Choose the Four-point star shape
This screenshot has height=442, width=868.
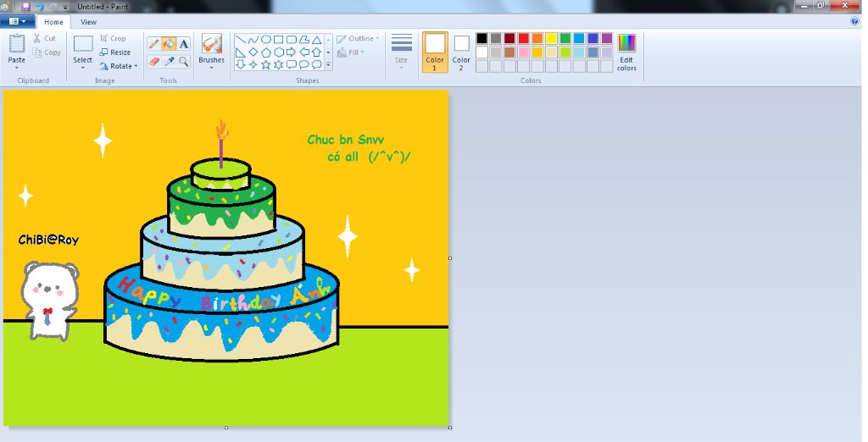[253, 64]
